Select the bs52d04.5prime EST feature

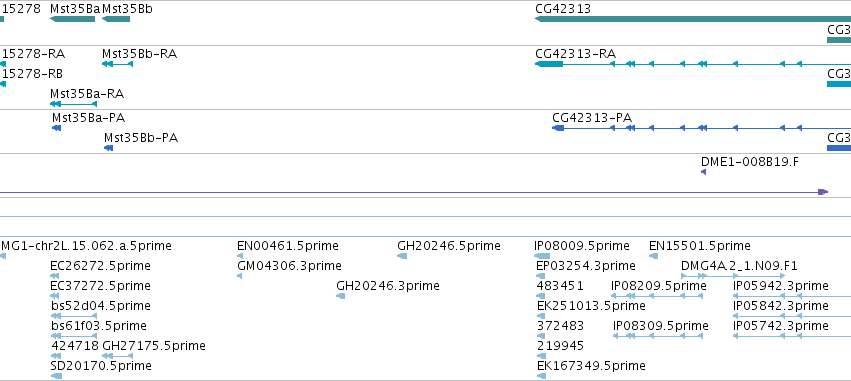click(x=73, y=316)
